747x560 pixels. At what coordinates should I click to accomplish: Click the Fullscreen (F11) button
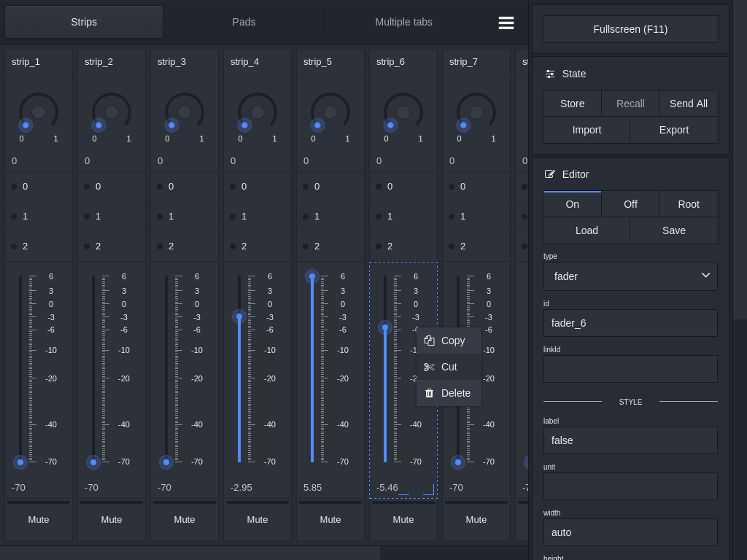point(630,29)
